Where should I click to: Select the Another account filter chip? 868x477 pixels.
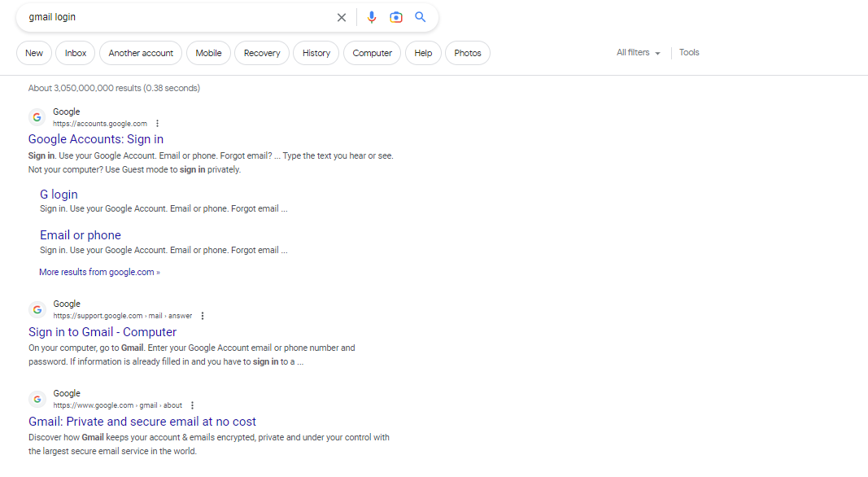pyautogui.click(x=141, y=53)
